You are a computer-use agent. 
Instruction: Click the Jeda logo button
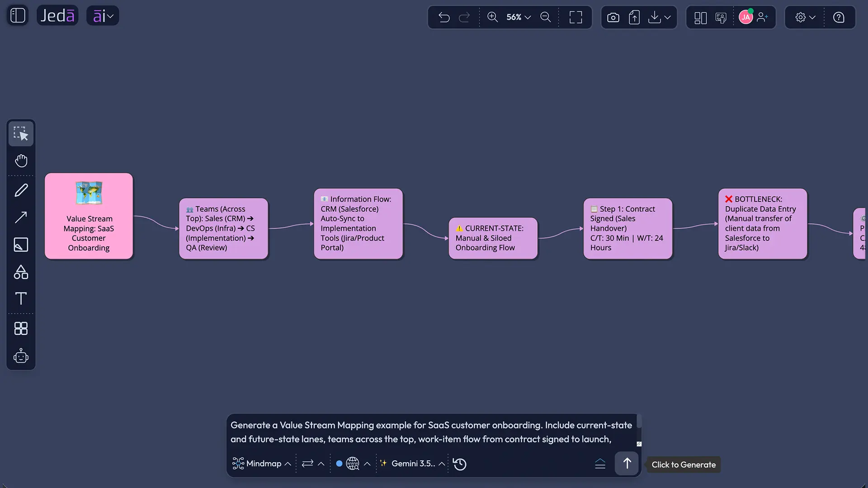(x=57, y=16)
